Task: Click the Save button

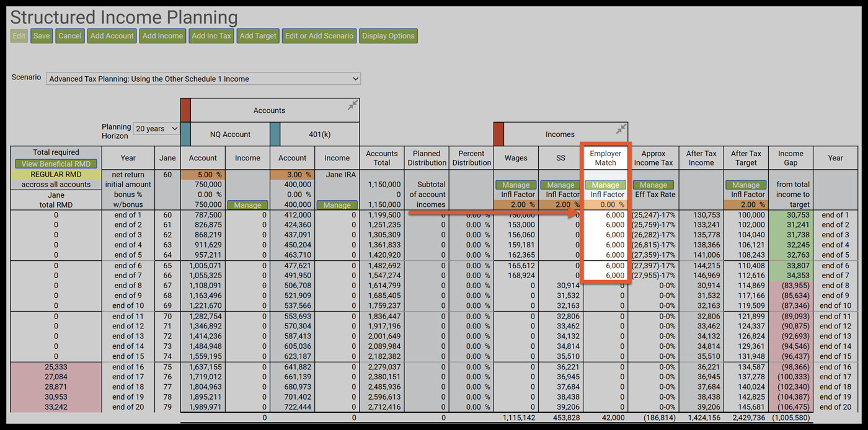Action: point(42,36)
